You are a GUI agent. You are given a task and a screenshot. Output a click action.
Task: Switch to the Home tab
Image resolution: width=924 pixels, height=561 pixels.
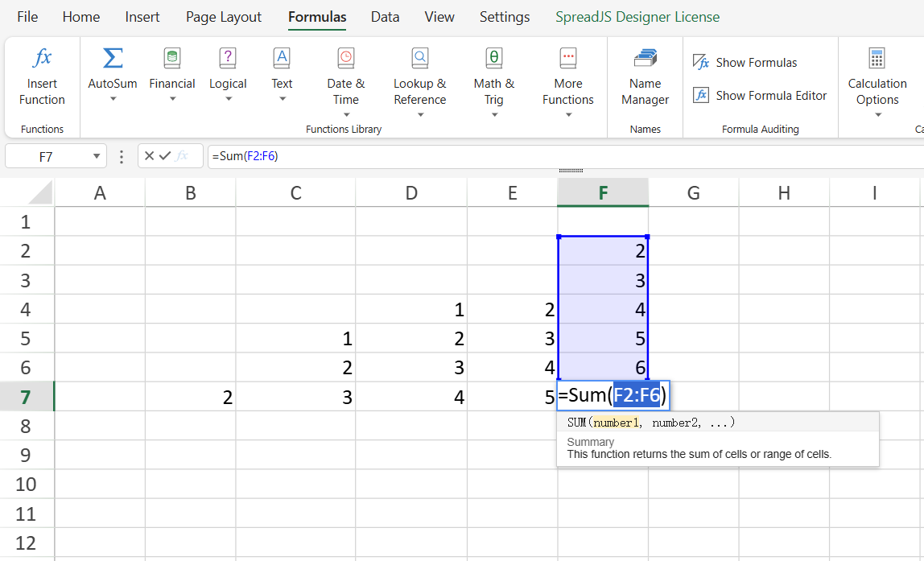point(81,17)
